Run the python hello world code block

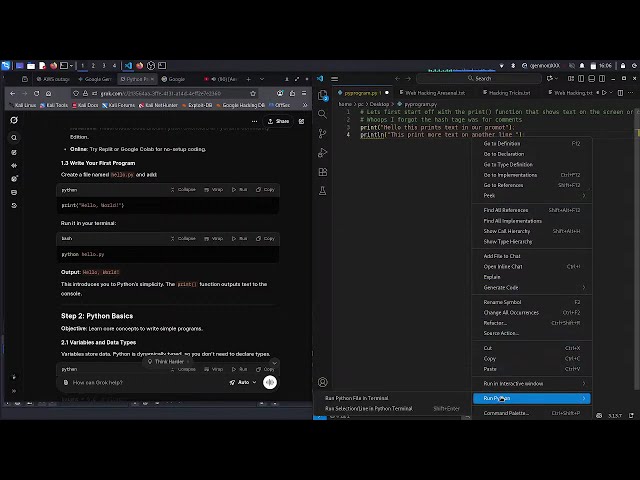tap(240, 189)
